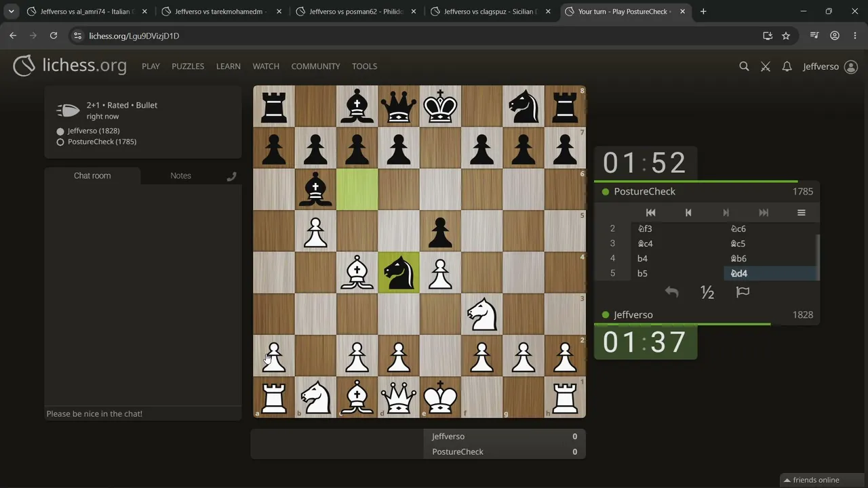The height and width of the screenshot is (488, 868).
Task: Jump to first move in move list
Action: coord(650,212)
